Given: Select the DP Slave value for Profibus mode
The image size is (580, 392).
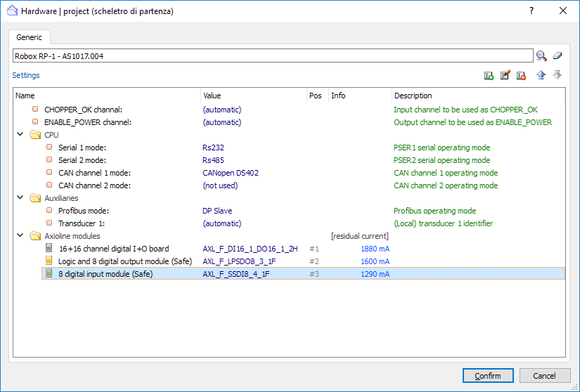Looking at the screenshot, I should pos(217,211).
